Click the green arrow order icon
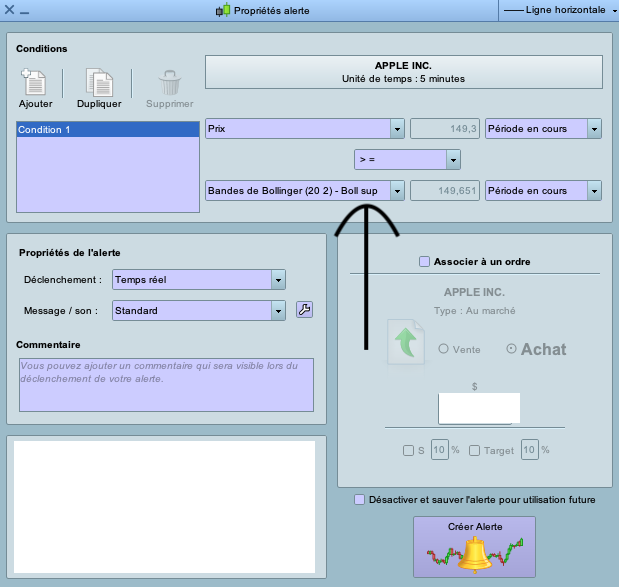Viewport: 619px width, 587px height. coord(406,342)
